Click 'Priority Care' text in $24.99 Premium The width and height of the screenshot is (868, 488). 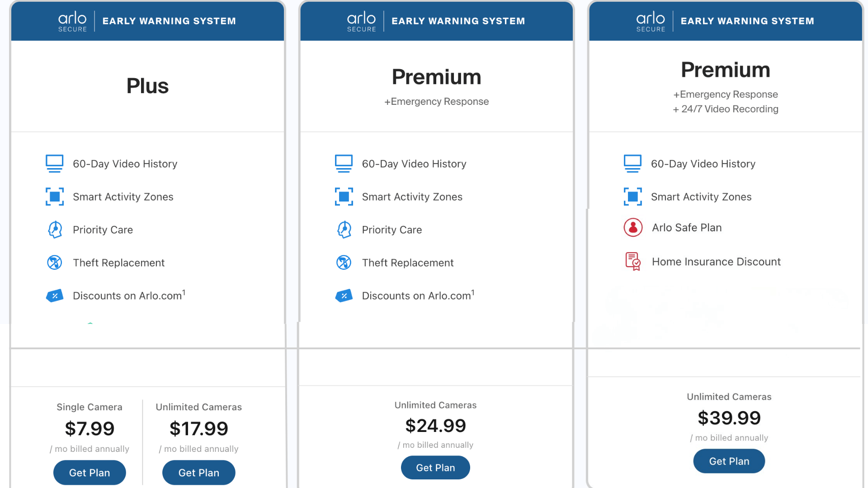coord(392,230)
